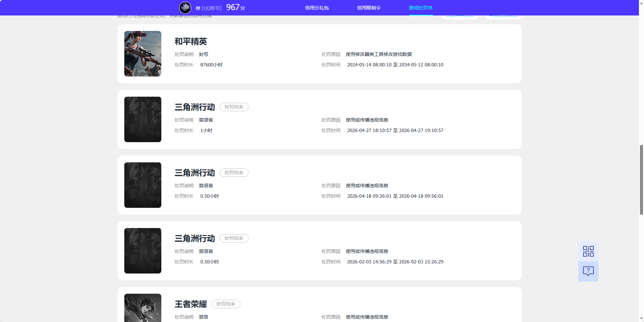The image size is (644, 322).
Task: Click thumbnail of 三角洲行动 2026-04-18 record
Action: [143, 185]
